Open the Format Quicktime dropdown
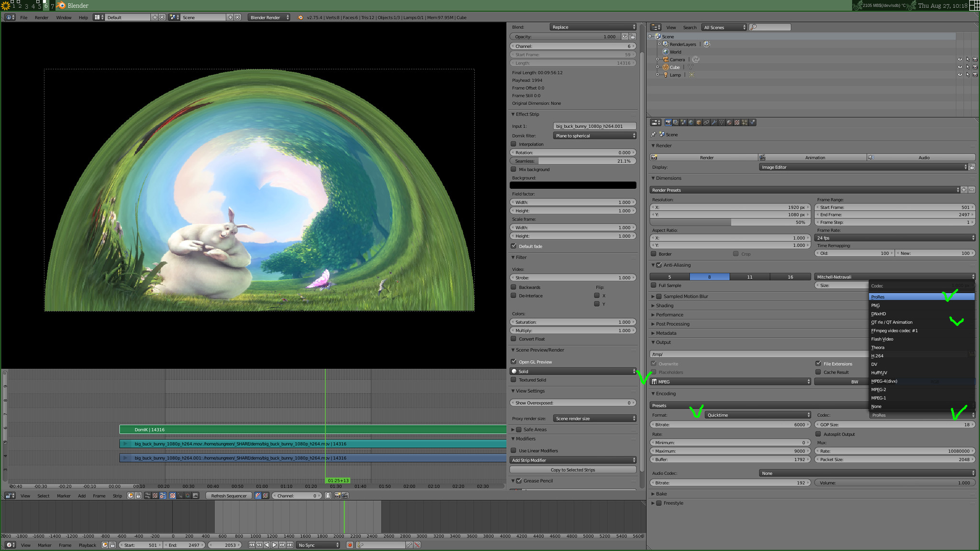Viewport: 980px width, 551px height. (758, 415)
